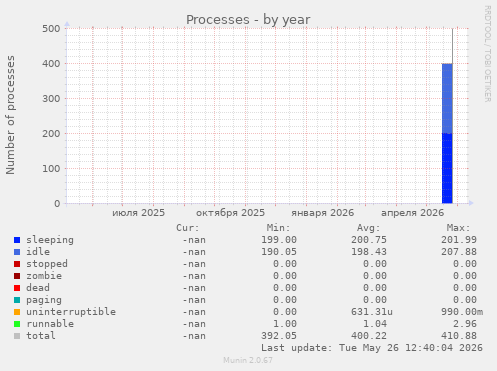Click the uninterruptible legend color swatch
The width and height of the screenshot is (497, 371).
(17, 312)
